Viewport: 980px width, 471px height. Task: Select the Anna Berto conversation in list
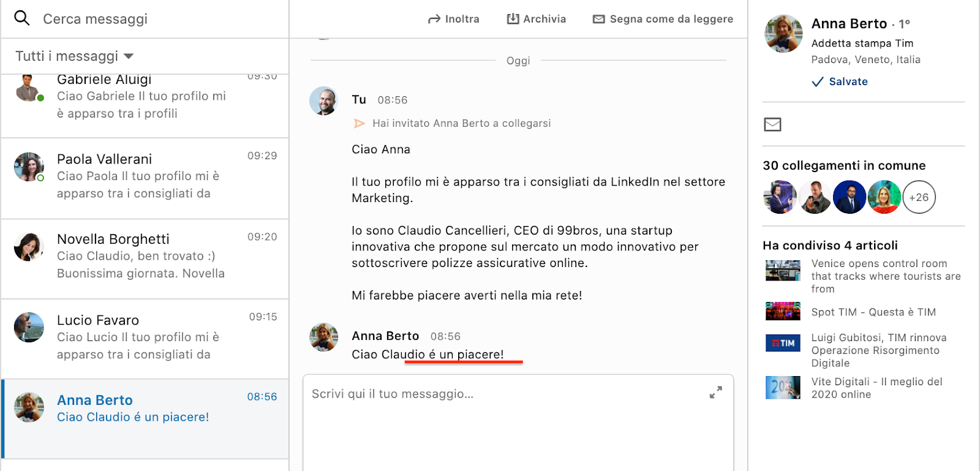[145, 419]
